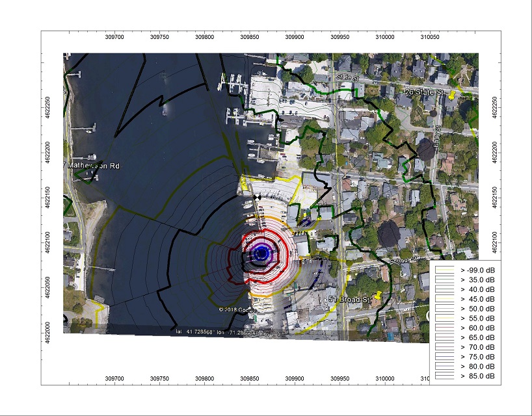Image resolution: width=532 pixels, height=416 pixels.
Task: Select the '51 Broad St' map label
Action: point(349,299)
